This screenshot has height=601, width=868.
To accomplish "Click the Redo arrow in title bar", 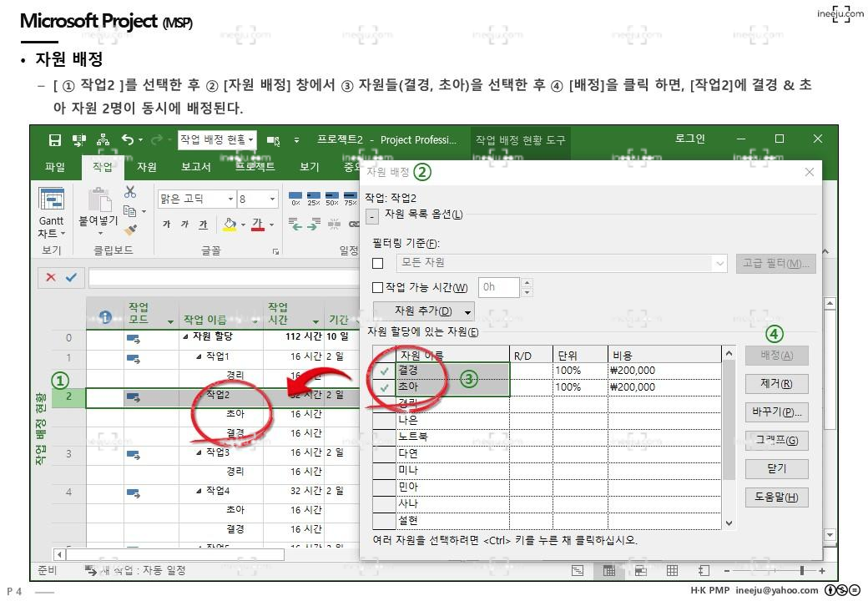I will [157, 139].
